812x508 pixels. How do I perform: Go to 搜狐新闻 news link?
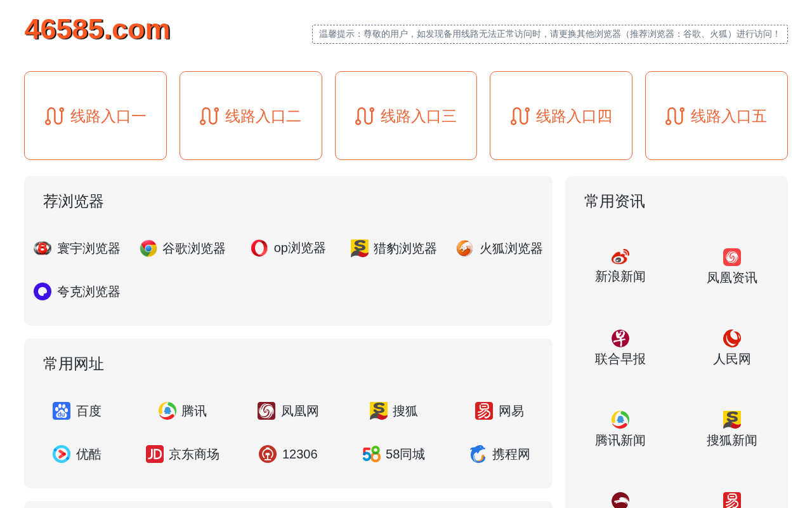pyautogui.click(x=732, y=440)
